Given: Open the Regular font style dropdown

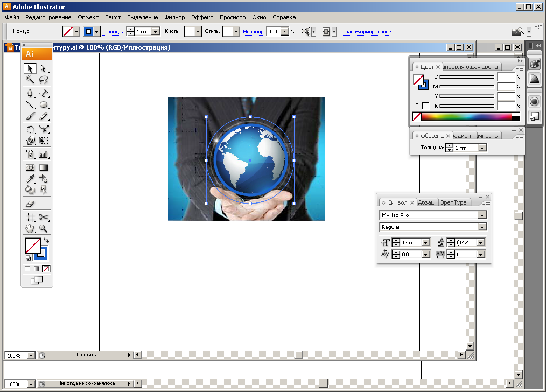Looking at the screenshot, I should (482, 227).
